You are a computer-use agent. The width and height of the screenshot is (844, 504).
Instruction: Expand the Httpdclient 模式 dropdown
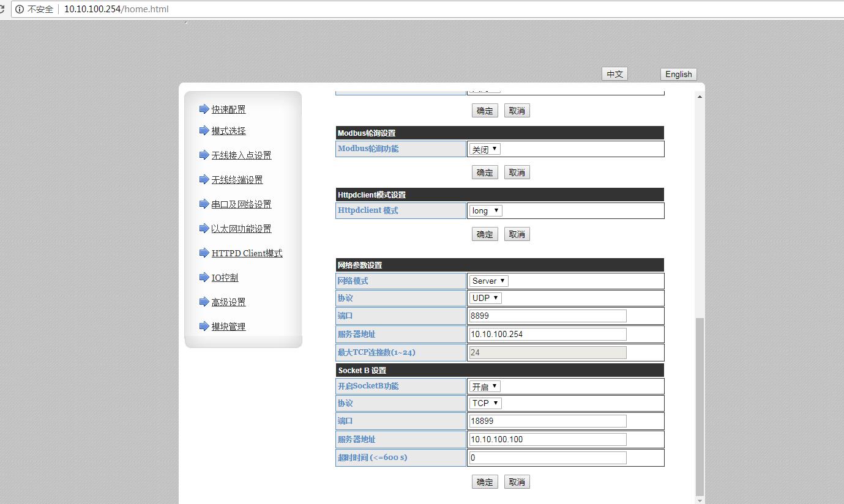tap(486, 210)
